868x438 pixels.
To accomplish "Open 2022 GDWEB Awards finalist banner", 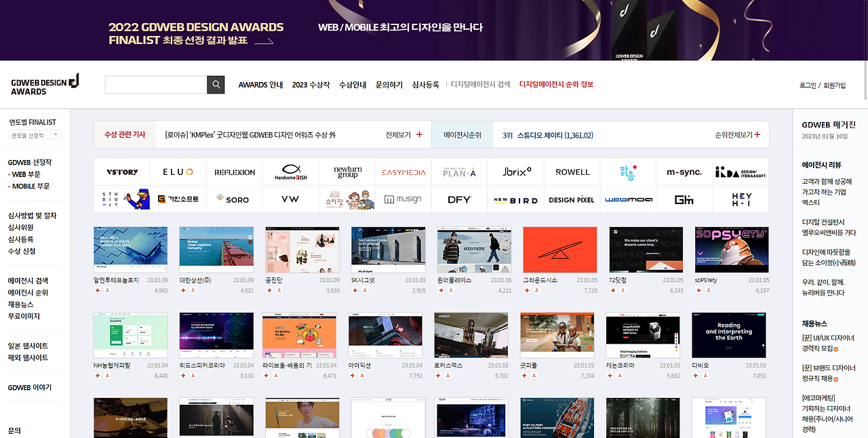I will coord(434,30).
